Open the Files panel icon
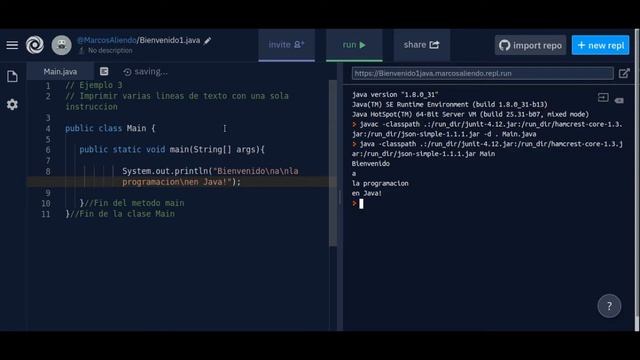640x360 pixels. [12, 76]
